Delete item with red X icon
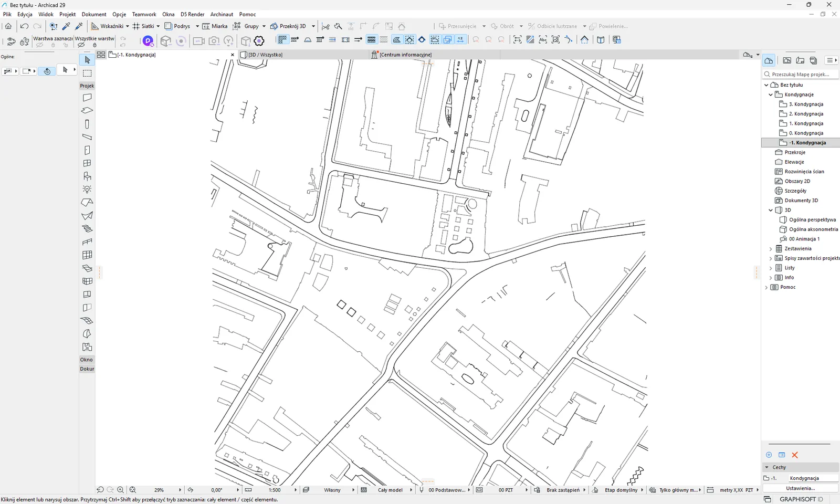The image size is (840, 504). 795,455
